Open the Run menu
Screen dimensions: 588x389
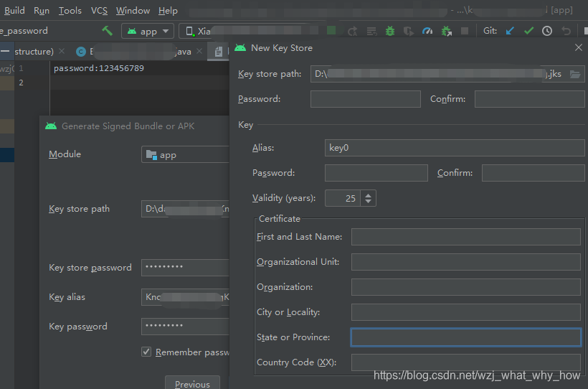[42, 11]
